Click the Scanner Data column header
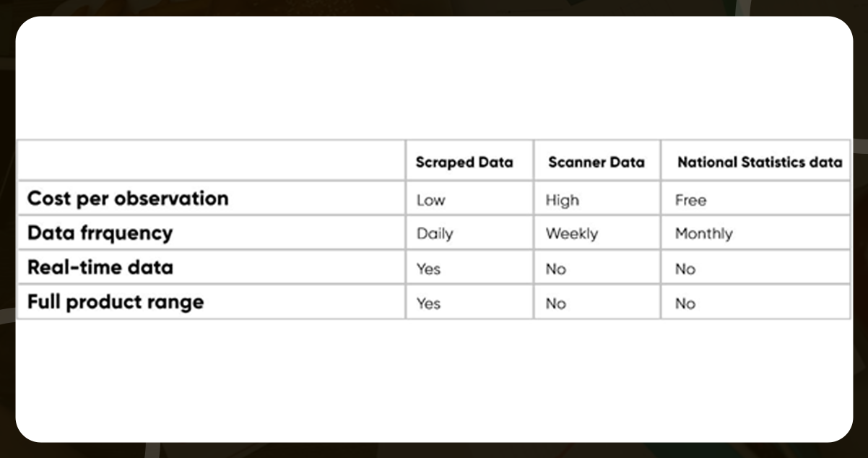Screen dimensions: 868x458 pos(596,162)
